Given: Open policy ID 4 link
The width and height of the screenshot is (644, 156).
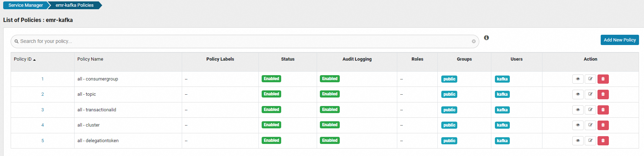Looking at the screenshot, I should 43,125.
